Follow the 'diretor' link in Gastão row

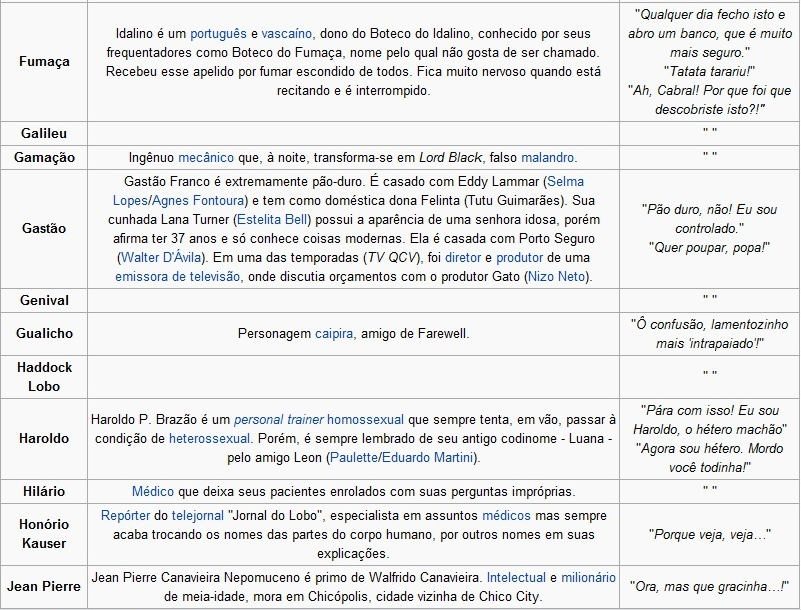point(463,257)
